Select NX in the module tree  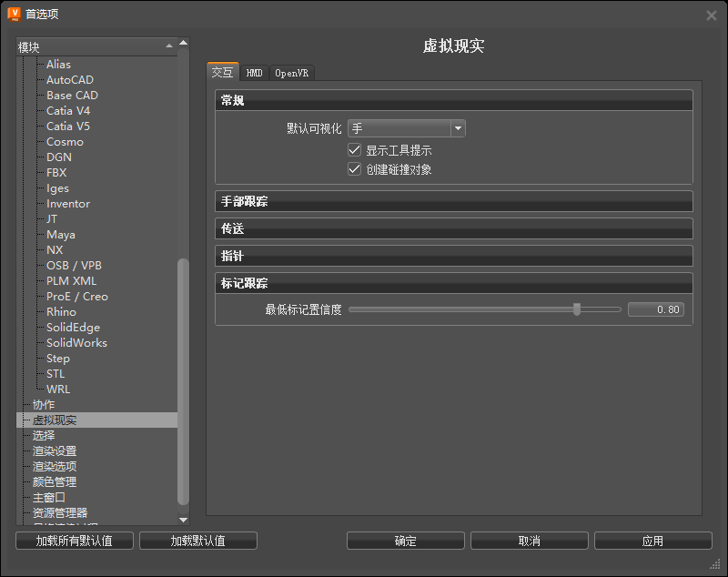[x=55, y=249]
